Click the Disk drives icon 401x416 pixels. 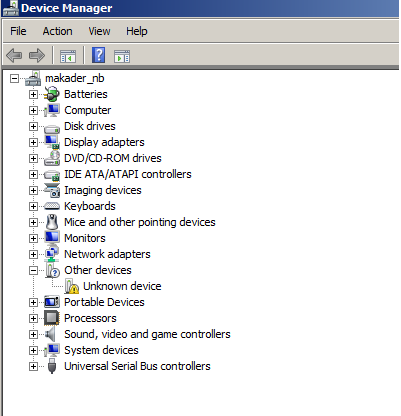pos(52,128)
